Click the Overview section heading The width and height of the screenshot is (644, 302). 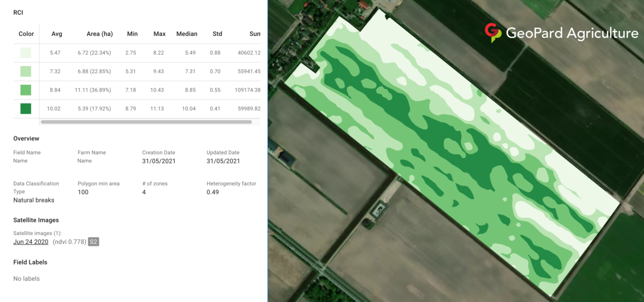pos(26,138)
